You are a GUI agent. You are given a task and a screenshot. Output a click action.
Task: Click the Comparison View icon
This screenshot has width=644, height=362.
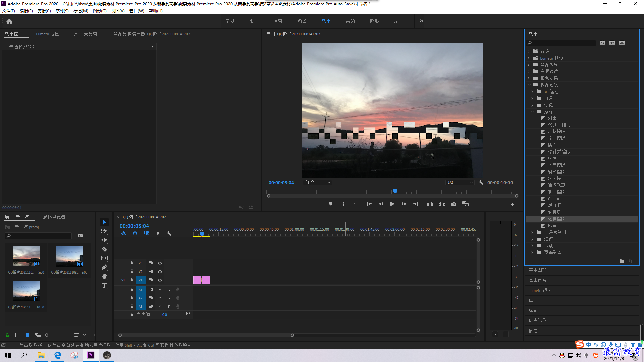pos(465,204)
